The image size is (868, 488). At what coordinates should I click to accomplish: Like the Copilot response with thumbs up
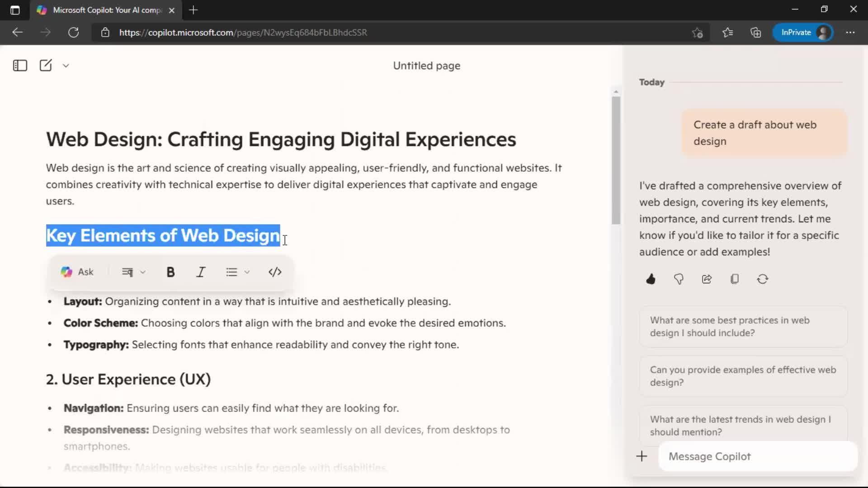pos(651,279)
